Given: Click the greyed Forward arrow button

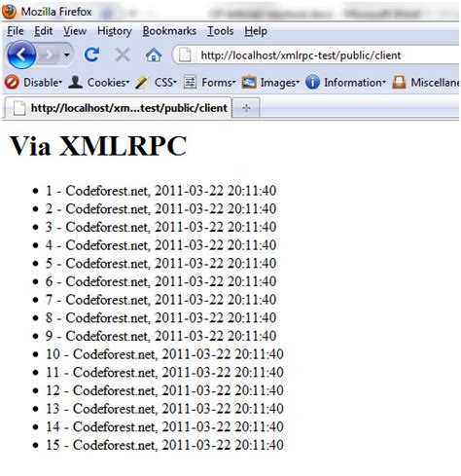Looking at the screenshot, I should [49, 55].
